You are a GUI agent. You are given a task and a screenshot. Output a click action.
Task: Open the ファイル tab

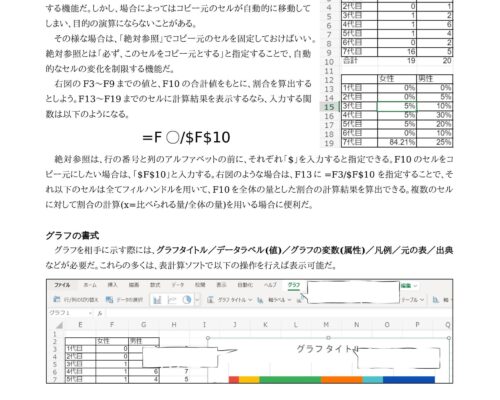62,285
